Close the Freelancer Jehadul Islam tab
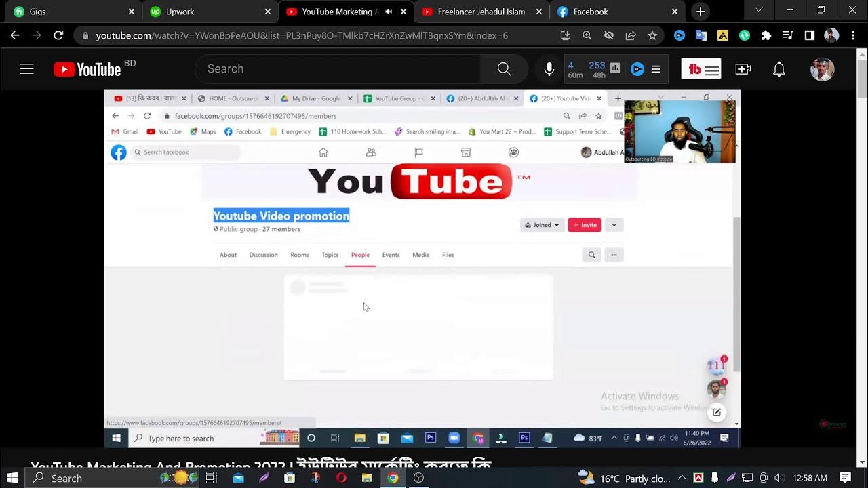868x488 pixels. (x=539, y=12)
